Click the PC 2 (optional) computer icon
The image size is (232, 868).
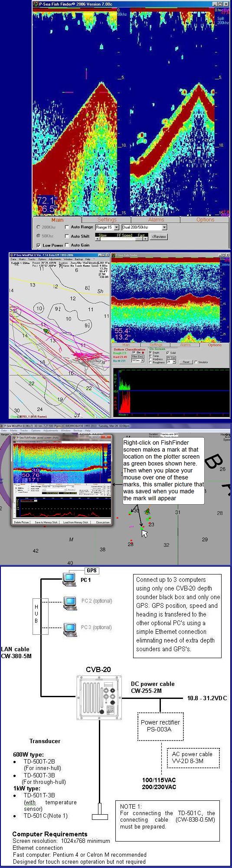point(70,603)
